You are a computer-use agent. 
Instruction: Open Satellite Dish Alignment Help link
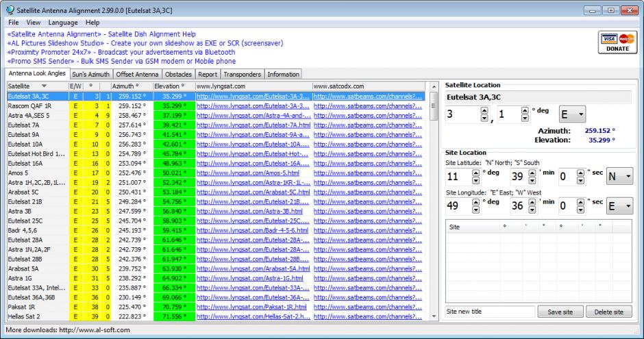(101, 34)
